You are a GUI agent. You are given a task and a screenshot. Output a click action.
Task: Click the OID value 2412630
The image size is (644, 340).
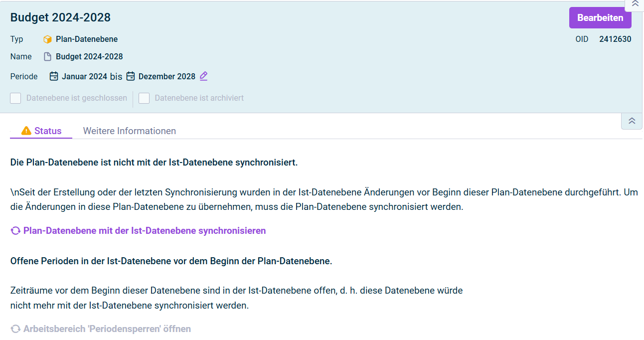(615, 39)
